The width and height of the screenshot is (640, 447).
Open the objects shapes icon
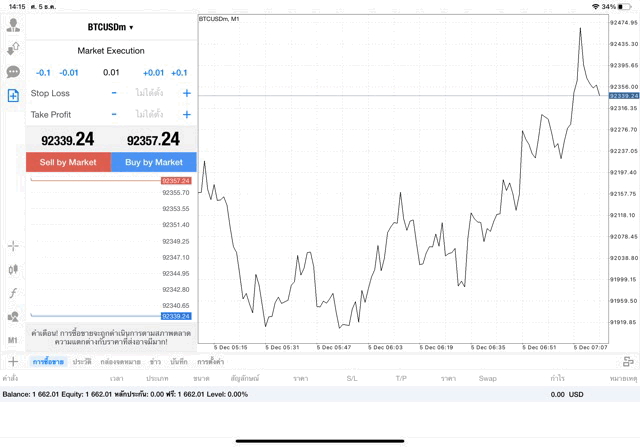pyautogui.click(x=13, y=317)
